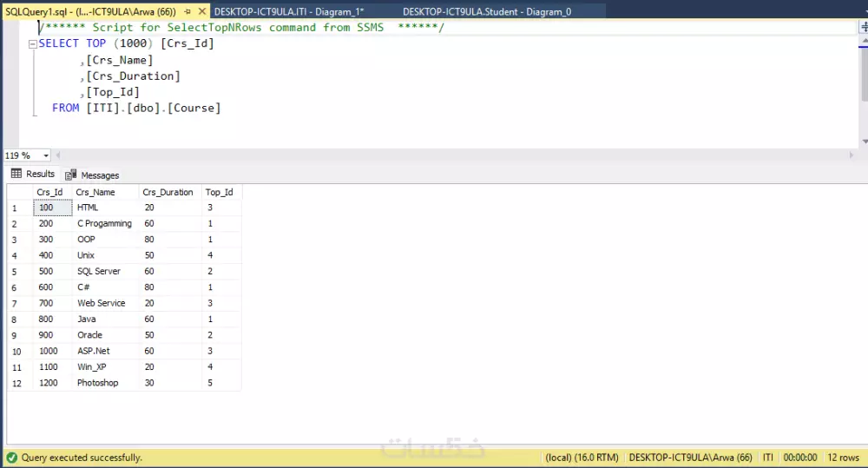Select Photoshop's Top_Id 5 cell
The image size is (868, 468).
[x=222, y=383]
